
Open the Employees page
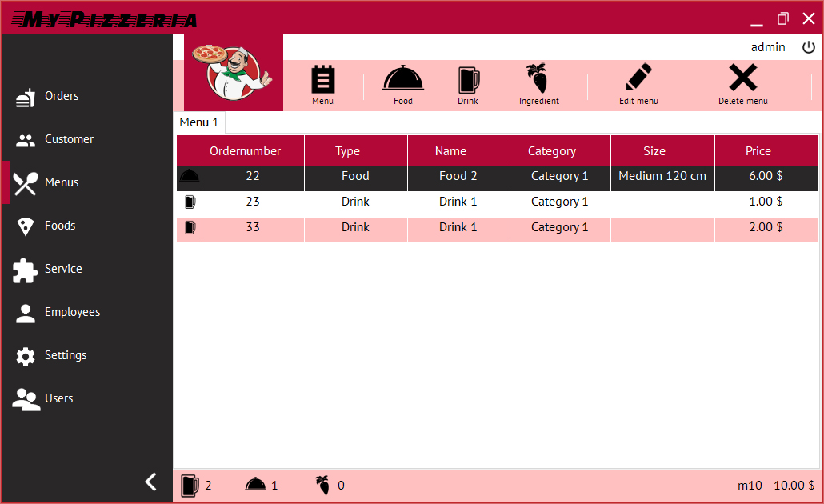click(72, 312)
